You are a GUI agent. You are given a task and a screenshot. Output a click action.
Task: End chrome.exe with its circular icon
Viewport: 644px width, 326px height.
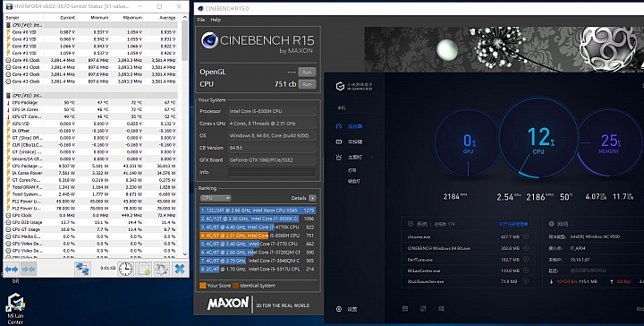[526, 236]
